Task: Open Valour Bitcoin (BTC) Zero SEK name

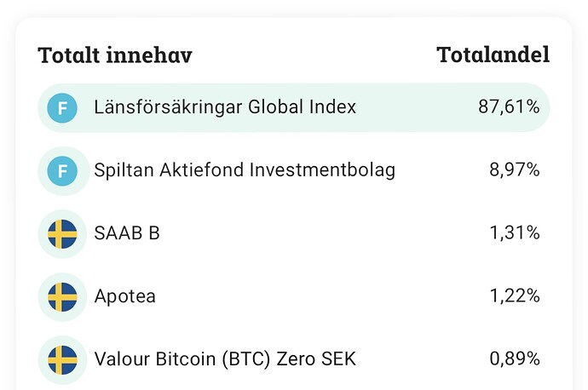Action: 225,359
